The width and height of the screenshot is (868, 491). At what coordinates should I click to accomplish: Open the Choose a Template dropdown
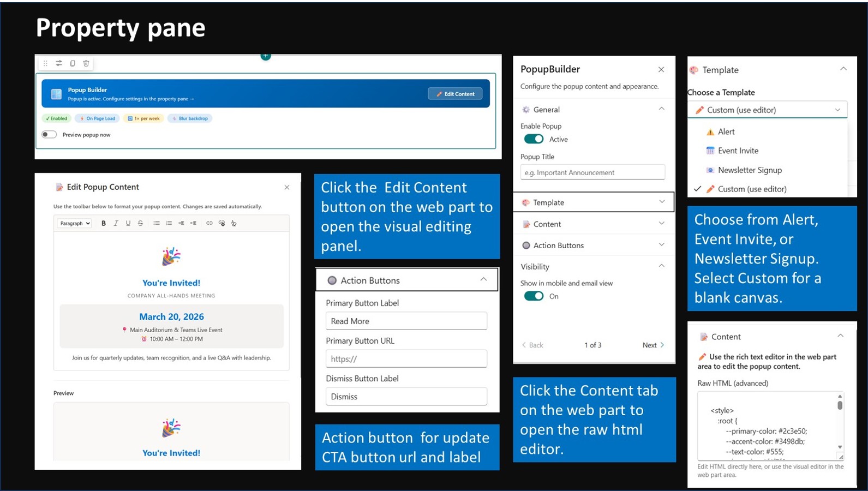[768, 110]
